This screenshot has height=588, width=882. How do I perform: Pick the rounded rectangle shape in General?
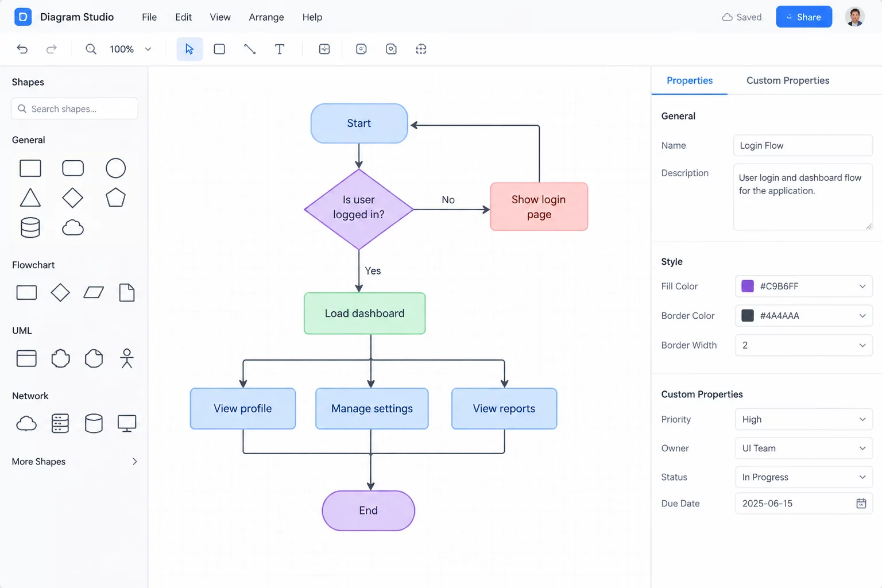pos(73,168)
